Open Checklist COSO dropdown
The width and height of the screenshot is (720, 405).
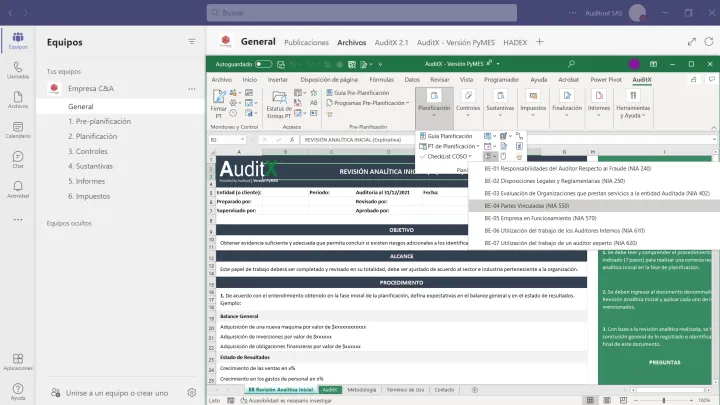tap(446, 156)
